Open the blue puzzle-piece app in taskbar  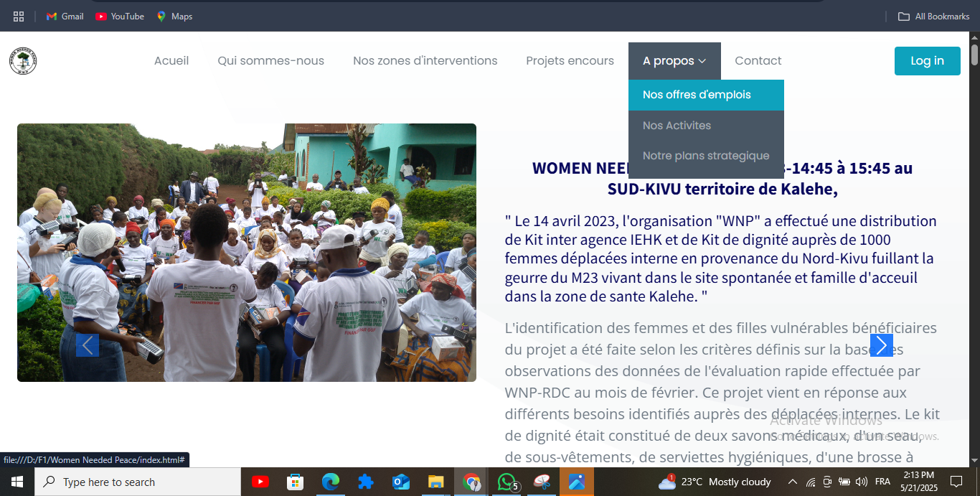coord(365,482)
